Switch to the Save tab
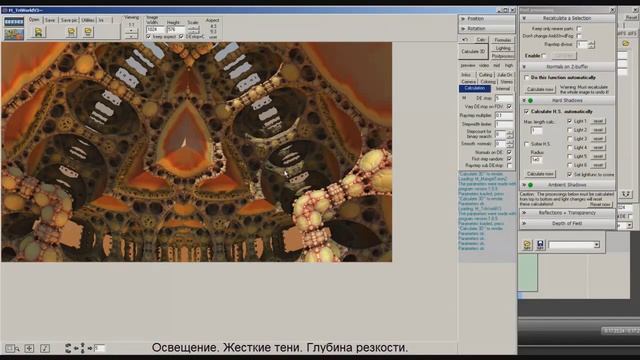640x360 pixels. 50,20
